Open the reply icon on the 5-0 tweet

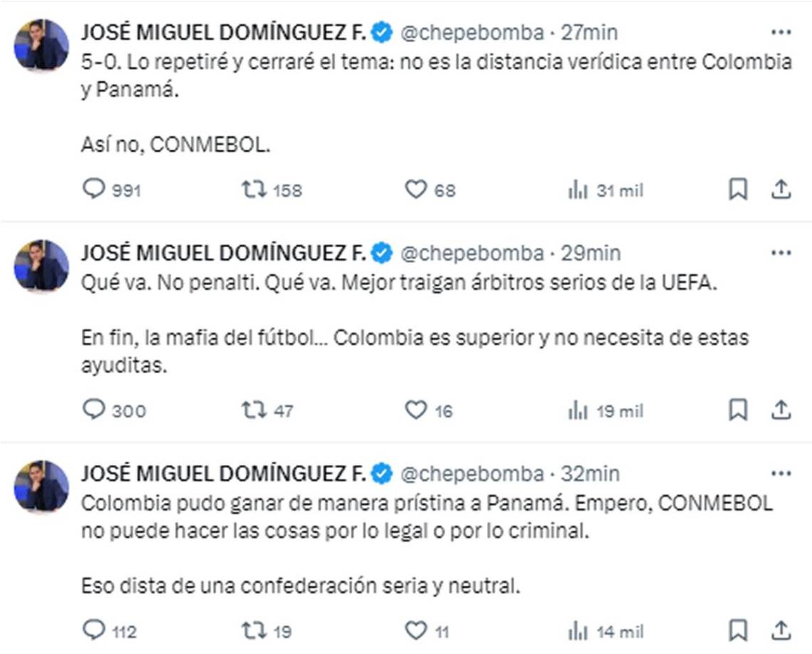click(93, 190)
